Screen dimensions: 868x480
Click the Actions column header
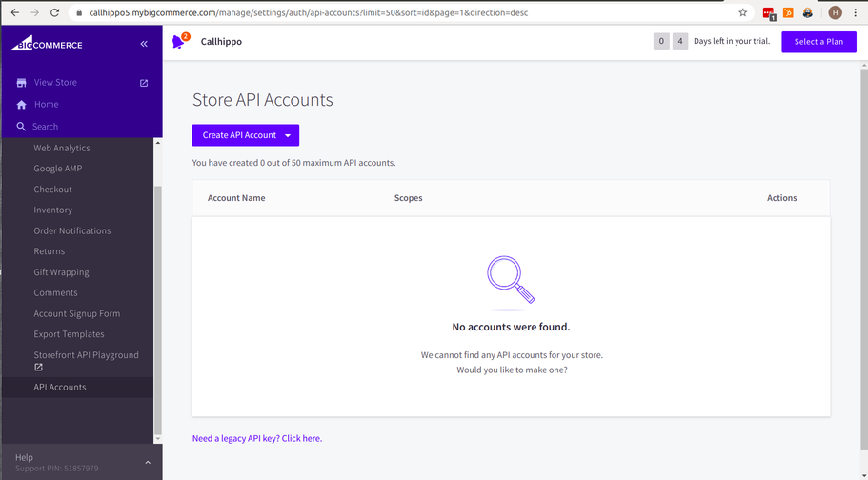click(781, 198)
